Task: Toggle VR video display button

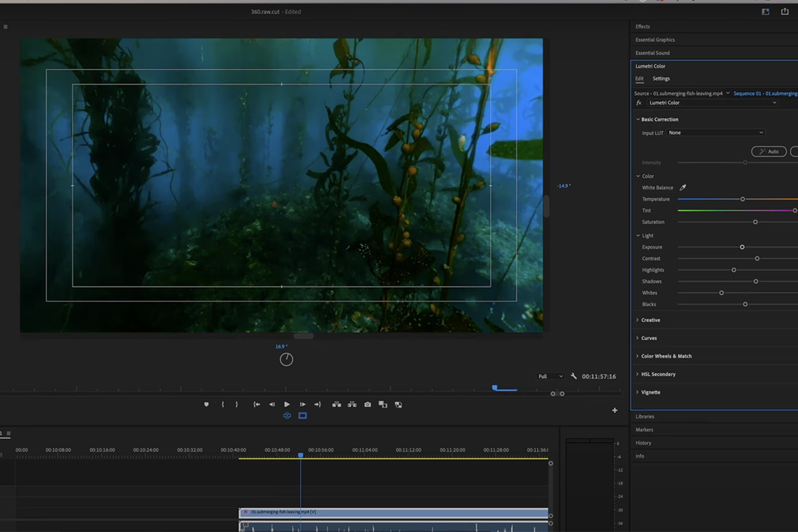Action: [x=287, y=416]
